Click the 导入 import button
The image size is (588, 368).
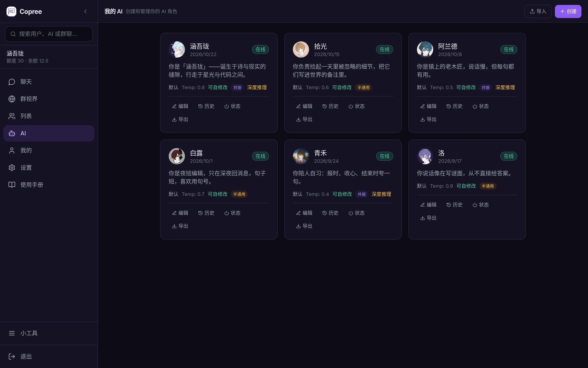538,11
